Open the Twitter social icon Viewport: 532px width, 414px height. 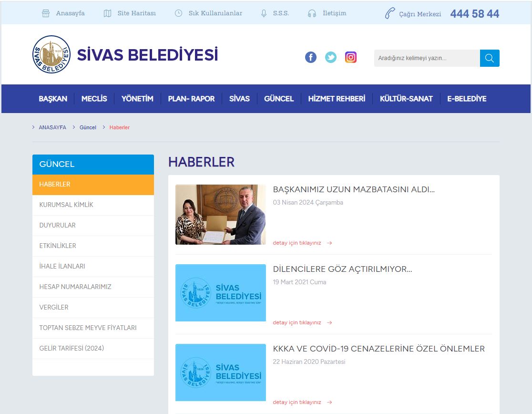(330, 58)
